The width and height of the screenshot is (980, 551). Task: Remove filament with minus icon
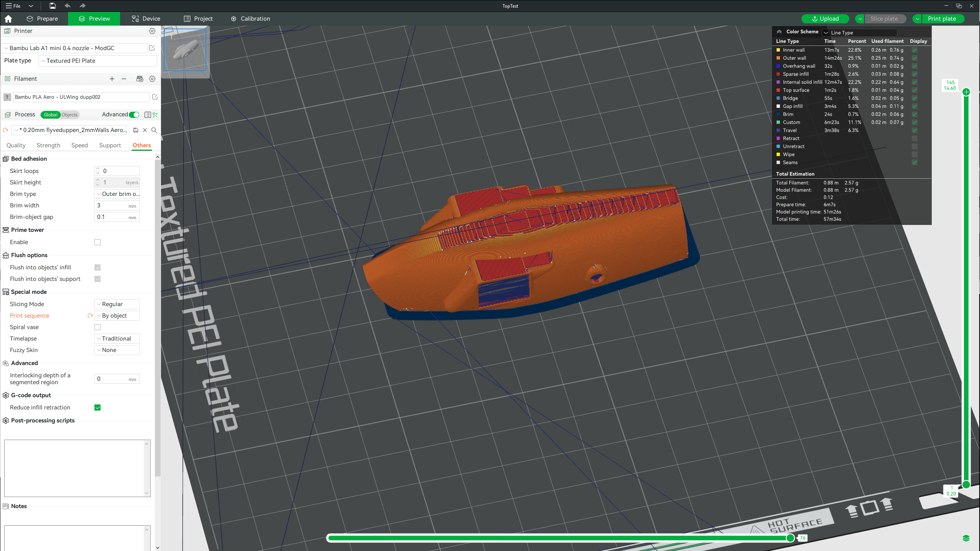[x=124, y=79]
